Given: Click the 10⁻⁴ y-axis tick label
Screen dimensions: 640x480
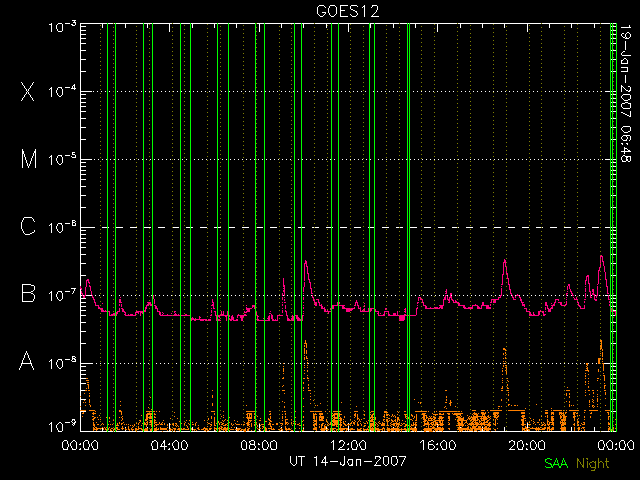Looking at the screenshot, I should pyautogui.click(x=62, y=91).
